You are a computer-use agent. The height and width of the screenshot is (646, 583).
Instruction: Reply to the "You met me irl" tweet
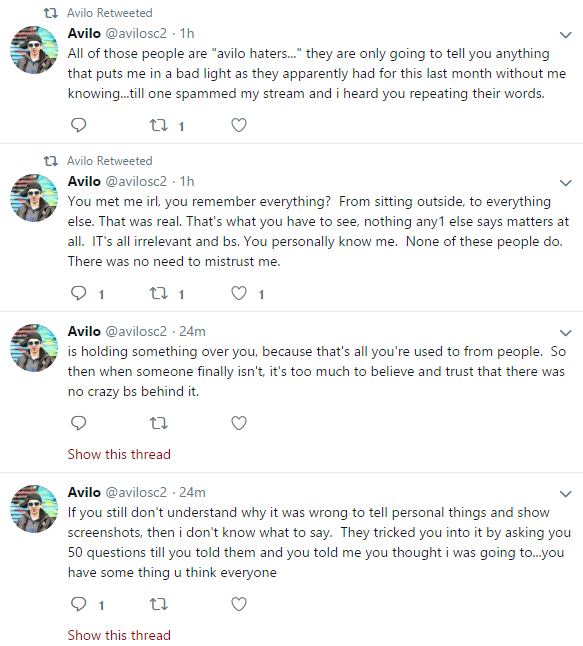point(78,293)
